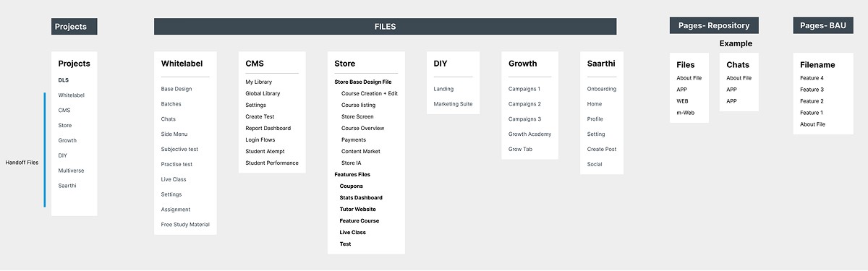Select Live Class in the Whitelabel card
Screen dimensions: 868x271
click(x=174, y=179)
